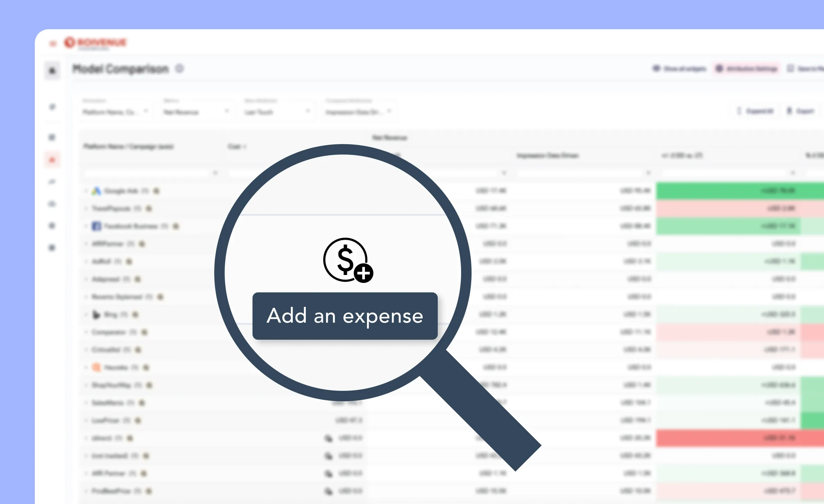The width and height of the screenshot is (824, 504).
Task: Open the hamburger menu beside Roivenue logo
Action: click(53, 44)
